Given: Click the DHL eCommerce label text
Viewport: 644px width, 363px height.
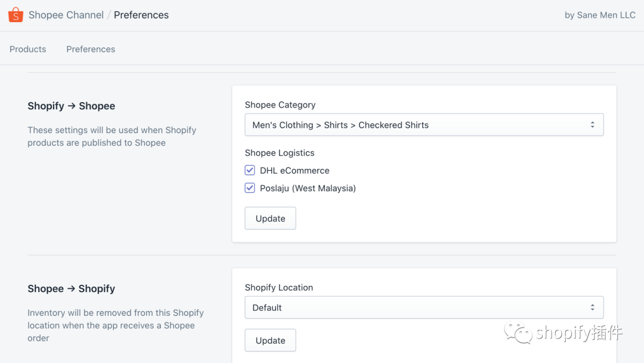Looking at the screenshot, I should [295, 170].
